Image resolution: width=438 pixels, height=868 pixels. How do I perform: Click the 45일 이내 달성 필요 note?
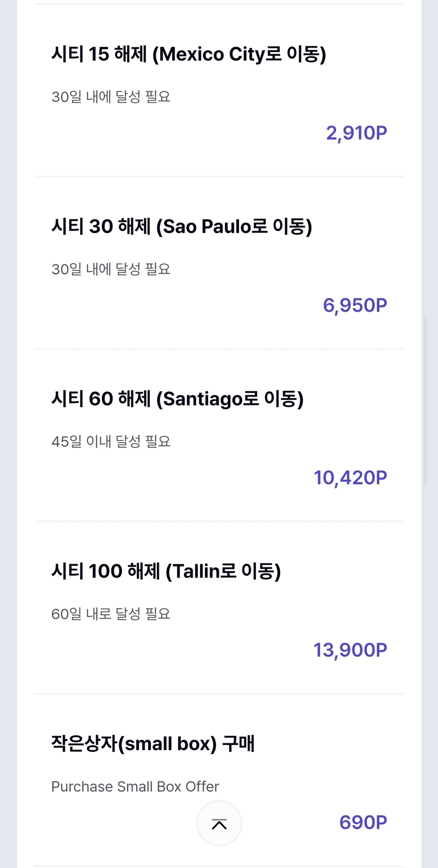[x=111, y=442]
